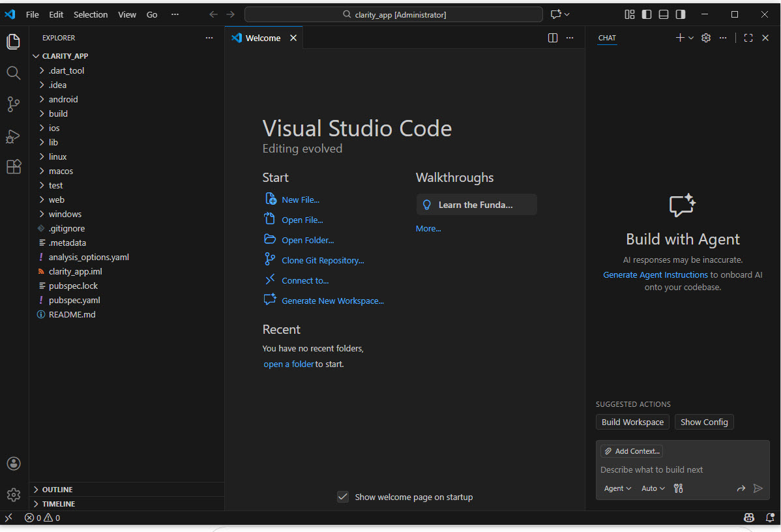
Task: Toggle Show welcome page on startup
Action: 343,497
